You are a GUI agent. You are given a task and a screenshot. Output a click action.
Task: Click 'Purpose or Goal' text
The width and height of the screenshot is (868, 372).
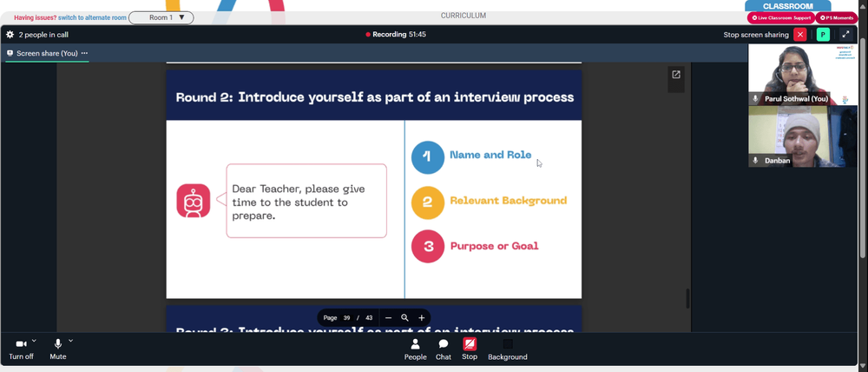(x=494, y=246)
